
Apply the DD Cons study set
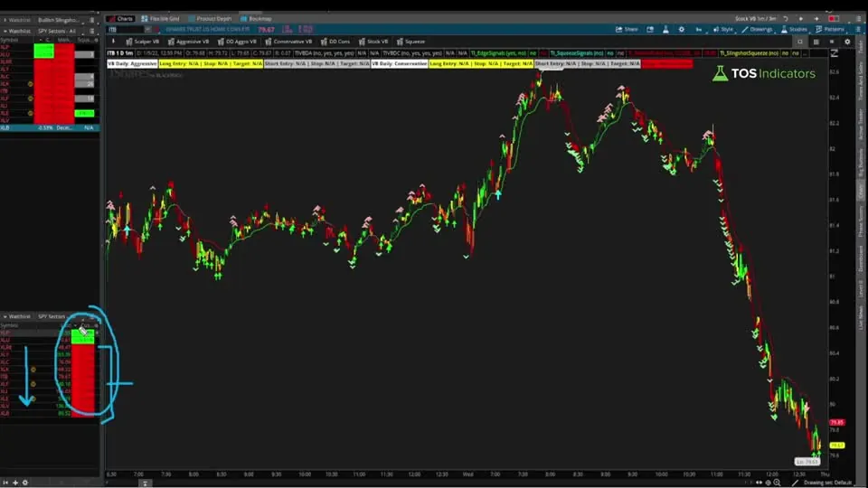[335, 42]
